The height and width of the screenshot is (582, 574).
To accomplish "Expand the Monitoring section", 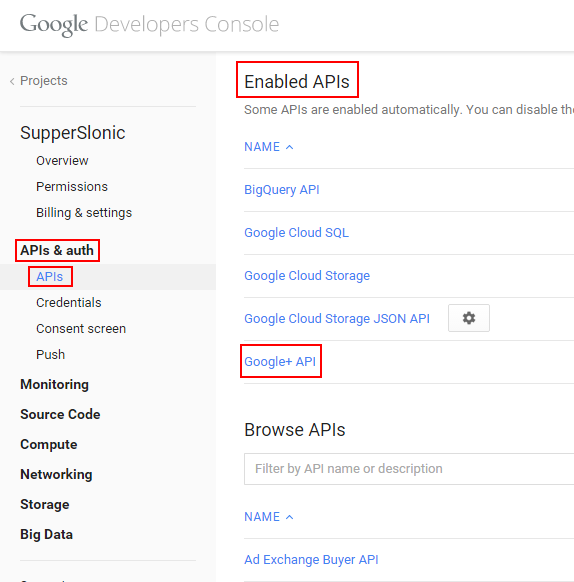I will (55, 385).
